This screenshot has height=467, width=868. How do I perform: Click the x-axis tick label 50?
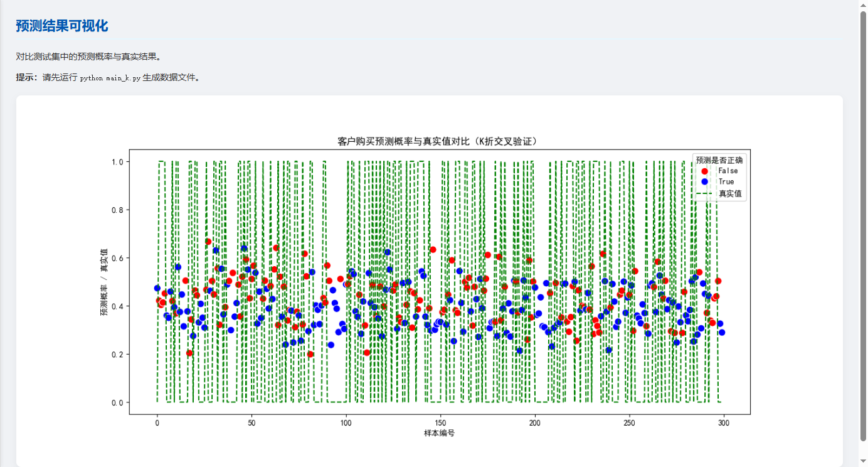tap(251, 423)
